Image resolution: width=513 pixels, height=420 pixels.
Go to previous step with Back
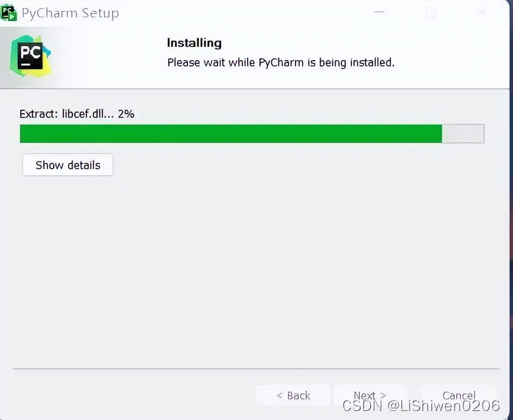tap(293, 395)
